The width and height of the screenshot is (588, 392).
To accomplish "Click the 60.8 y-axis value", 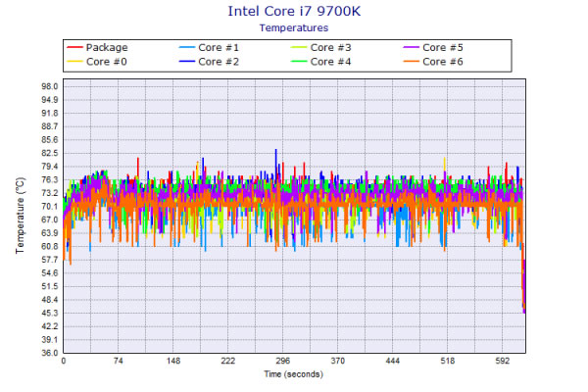I will (50, 246).
